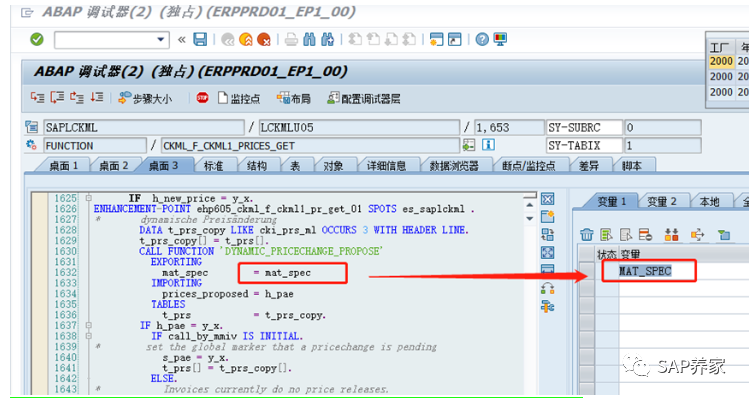Click the Print icon
This screenshot has height=398, width=749.
[291, 40]
